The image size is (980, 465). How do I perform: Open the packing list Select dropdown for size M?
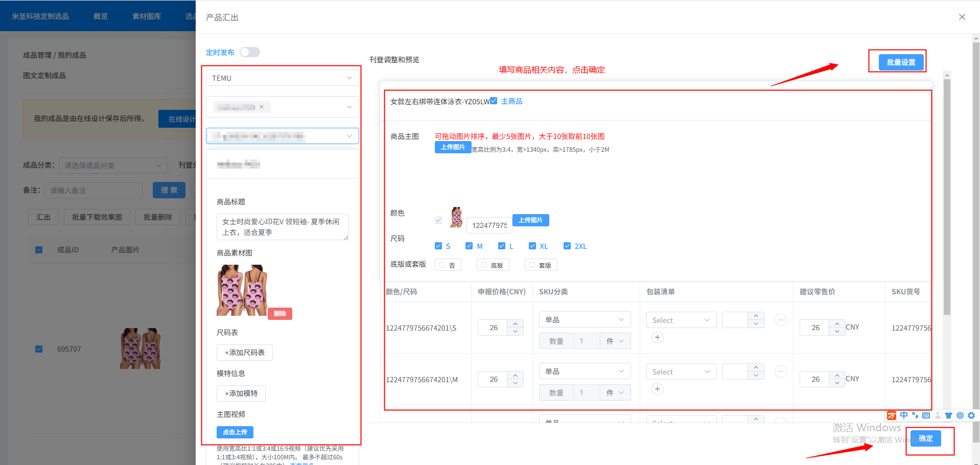click(x=681, y=372)
